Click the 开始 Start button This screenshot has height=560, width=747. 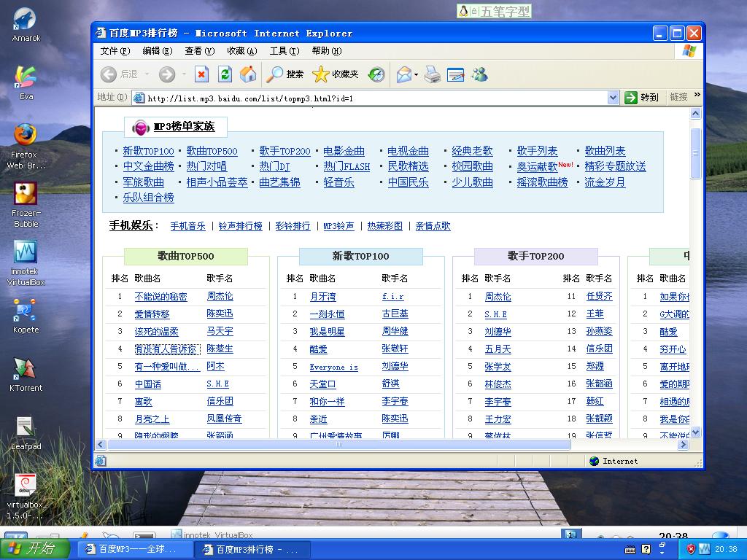pos(34,549)
